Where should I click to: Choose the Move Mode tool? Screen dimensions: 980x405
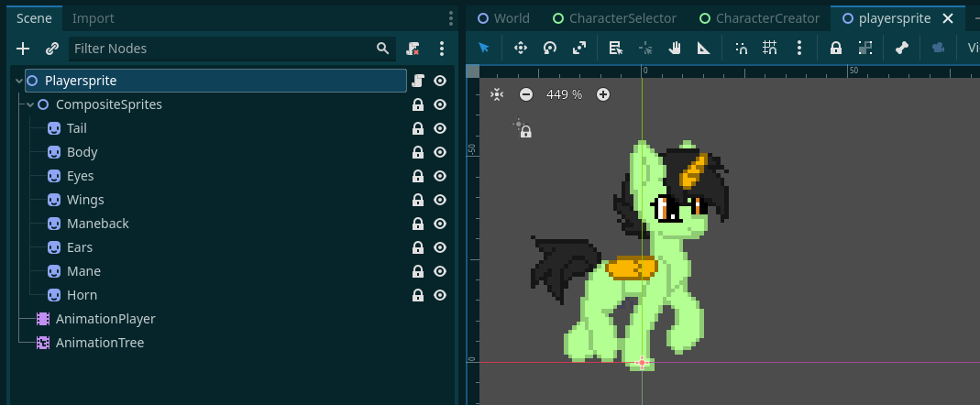click(x=521, y=48)
